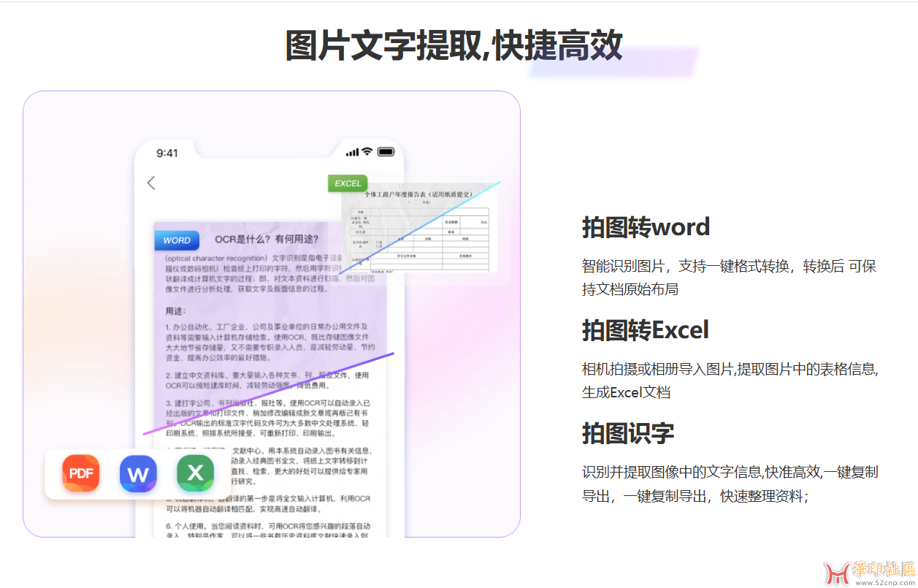Select the 拍图转Excel section heading

(x=645, y=329)
